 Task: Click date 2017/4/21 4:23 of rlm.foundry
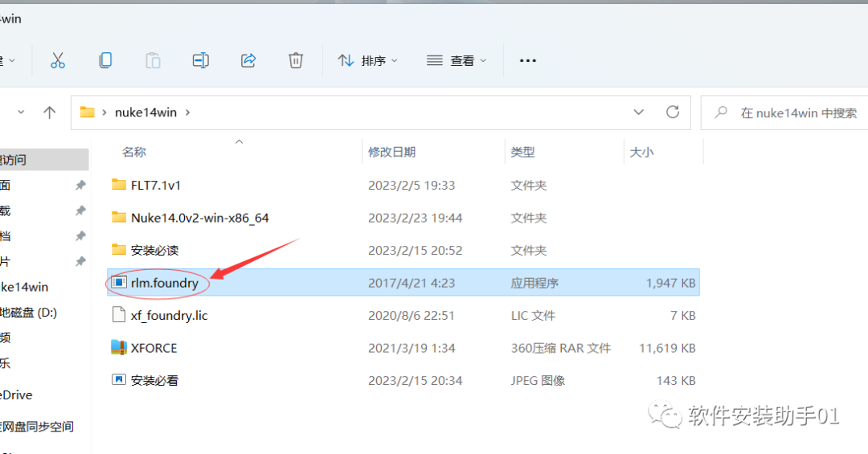click(411, 283)
